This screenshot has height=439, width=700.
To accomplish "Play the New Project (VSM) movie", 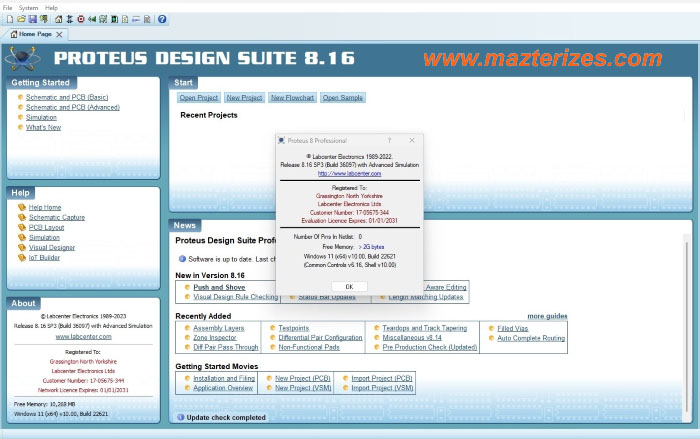I will [x=303, y=388].
